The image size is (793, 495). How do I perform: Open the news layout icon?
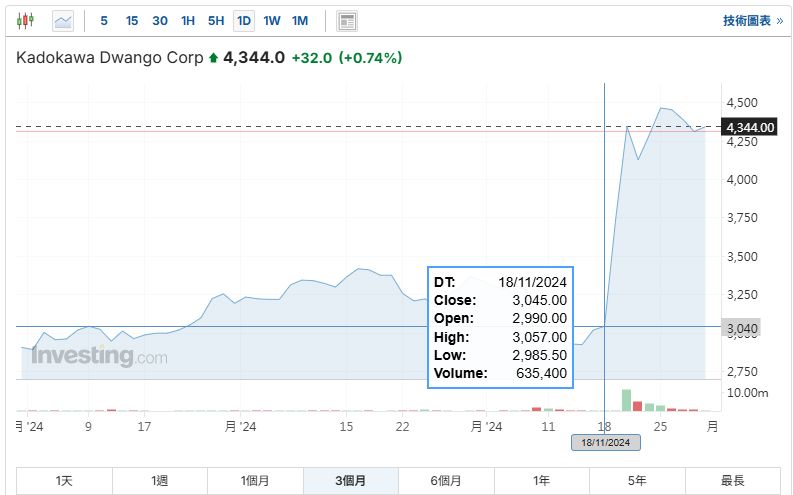(x=347, y=20)
